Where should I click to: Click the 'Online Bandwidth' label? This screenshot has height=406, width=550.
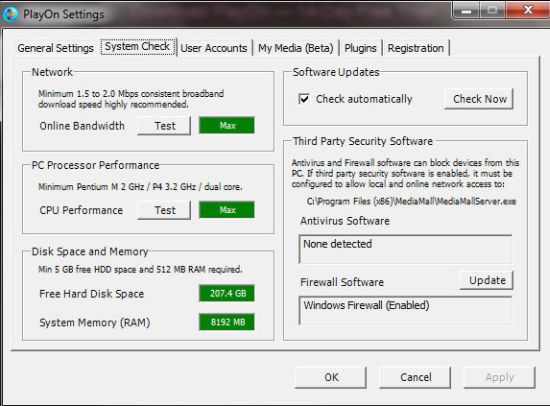pyautogui.click(x=82, y=126)
